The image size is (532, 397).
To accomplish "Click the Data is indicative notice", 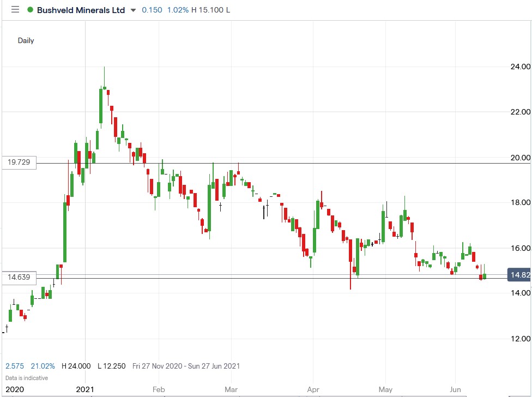I will [x=26, y=377].
